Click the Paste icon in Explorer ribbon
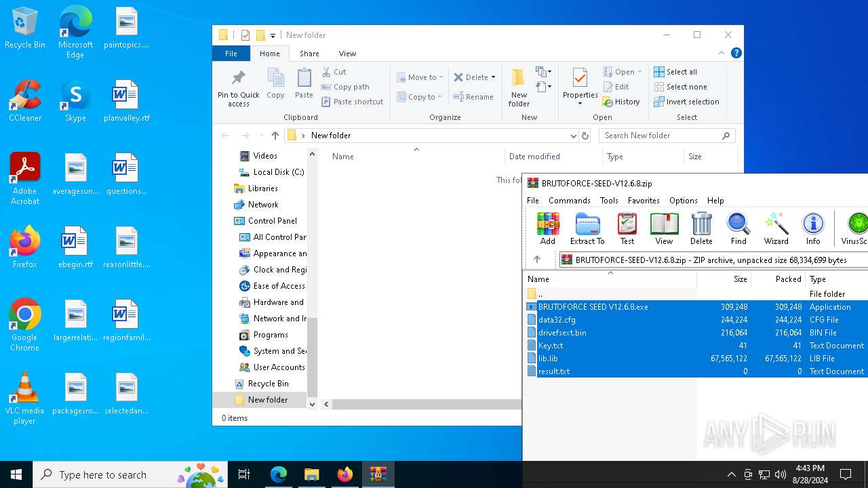Image resolution: width=868 pixels, height=488 pixels. (304, 83)
